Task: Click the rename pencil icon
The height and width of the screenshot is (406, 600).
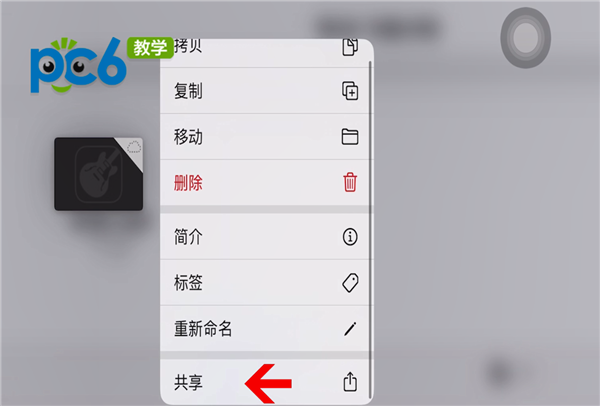Action: point(350,329)
